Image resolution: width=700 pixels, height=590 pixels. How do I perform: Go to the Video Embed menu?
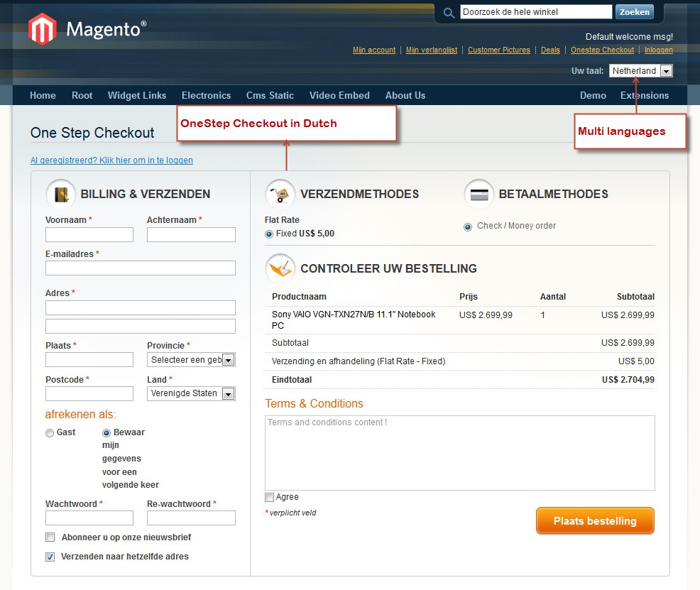point(339,95)
